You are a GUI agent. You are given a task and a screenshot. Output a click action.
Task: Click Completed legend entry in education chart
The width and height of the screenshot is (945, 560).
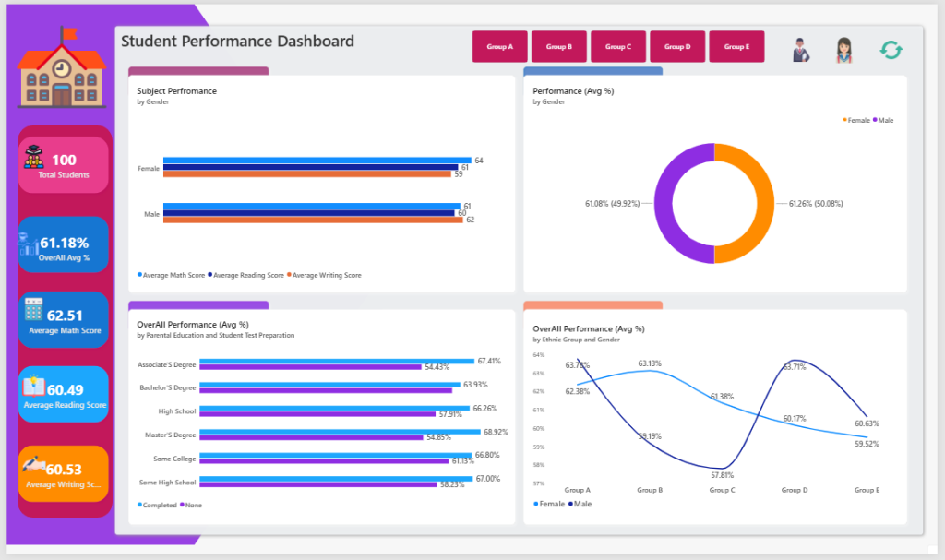[x=157, y=506]
